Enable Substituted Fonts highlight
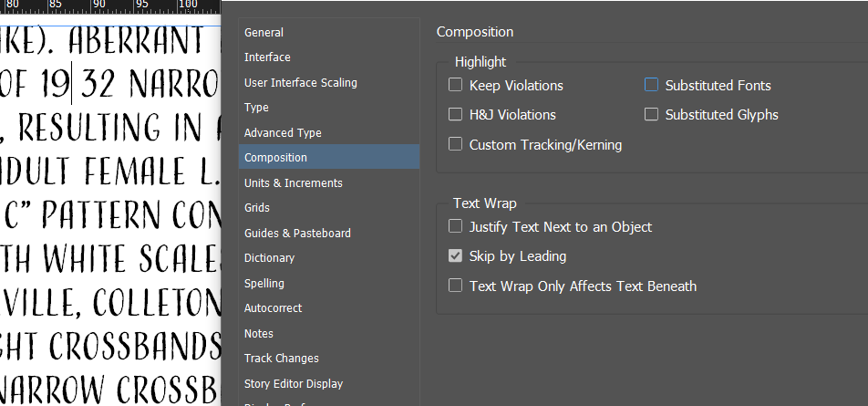This screenshot has width=868, height=406. [x=652, y=86]
